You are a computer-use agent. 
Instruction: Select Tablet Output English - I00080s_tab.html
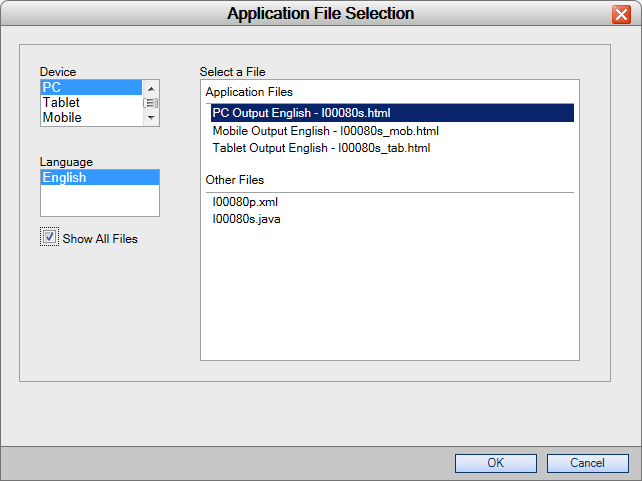pyautogui.click(x=321, y=148)
